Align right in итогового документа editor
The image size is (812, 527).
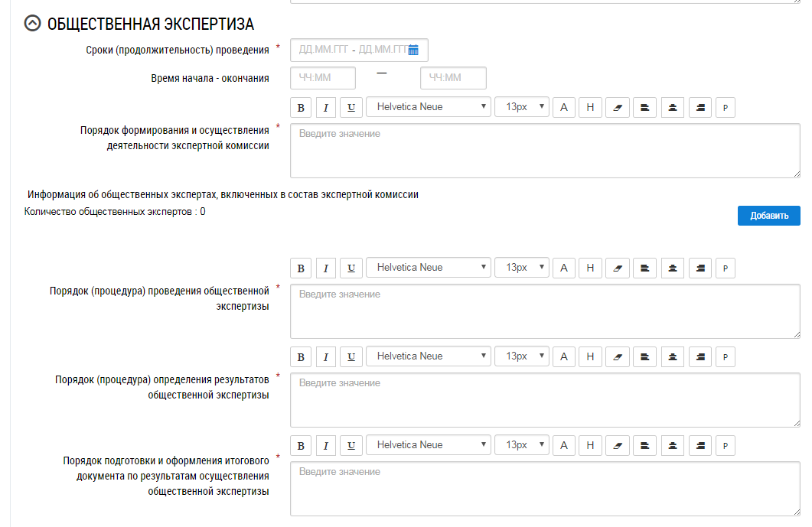[x=699, y=445]
